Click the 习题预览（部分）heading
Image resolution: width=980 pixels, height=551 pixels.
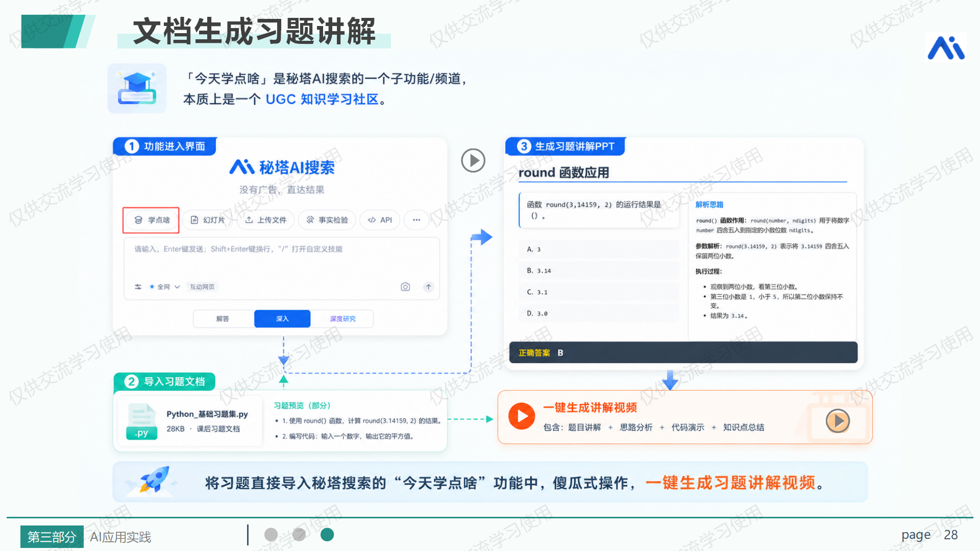coord(302,406)
